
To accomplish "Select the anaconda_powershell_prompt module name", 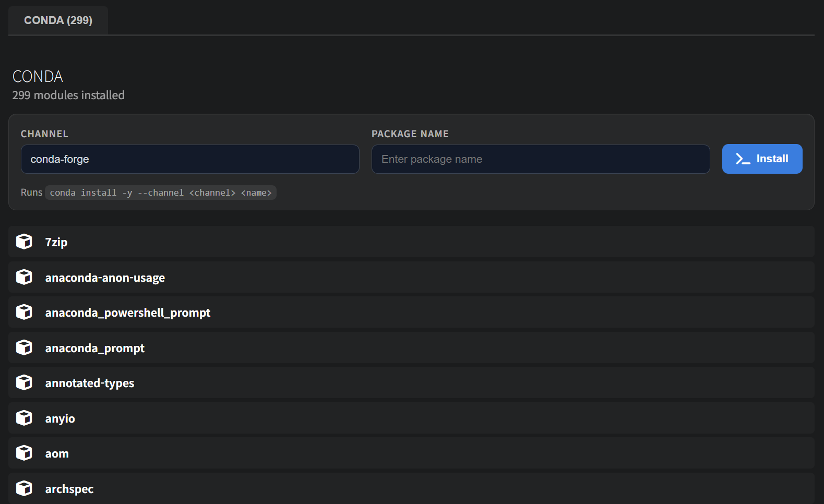I will 128,313.
